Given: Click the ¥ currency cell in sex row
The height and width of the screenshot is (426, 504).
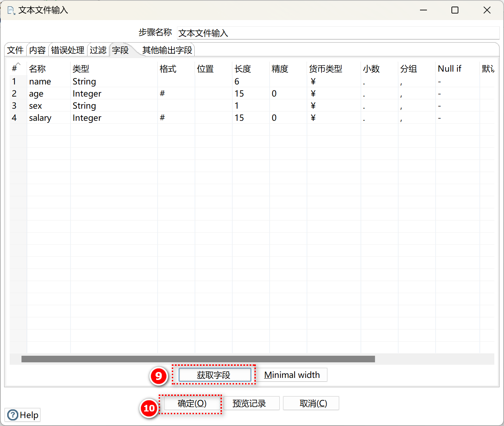Looking at the screenshot, I should pos(334,106).
